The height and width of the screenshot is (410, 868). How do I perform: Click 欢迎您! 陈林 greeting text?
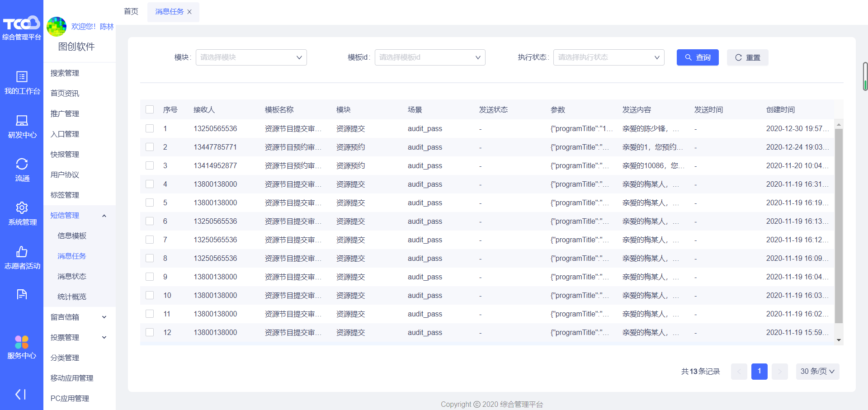coord(92,27)
